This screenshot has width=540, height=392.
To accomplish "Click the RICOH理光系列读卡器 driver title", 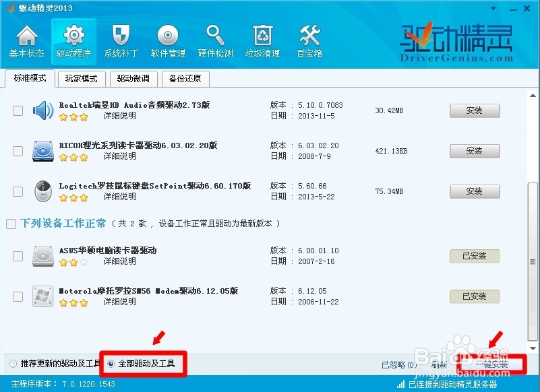I will 138,145.
